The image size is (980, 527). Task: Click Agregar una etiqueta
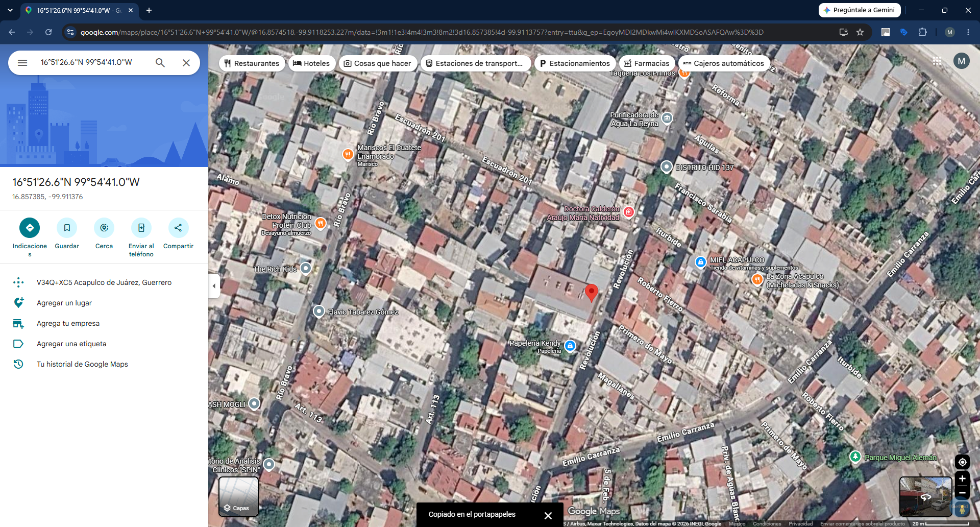[x=104, y=344]
